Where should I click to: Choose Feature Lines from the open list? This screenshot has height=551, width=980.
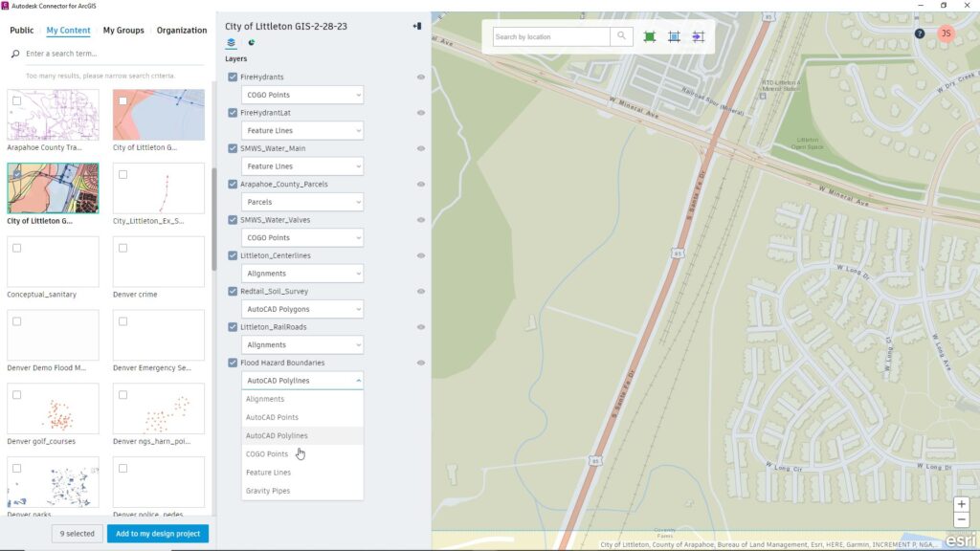[x=301, y=473]
